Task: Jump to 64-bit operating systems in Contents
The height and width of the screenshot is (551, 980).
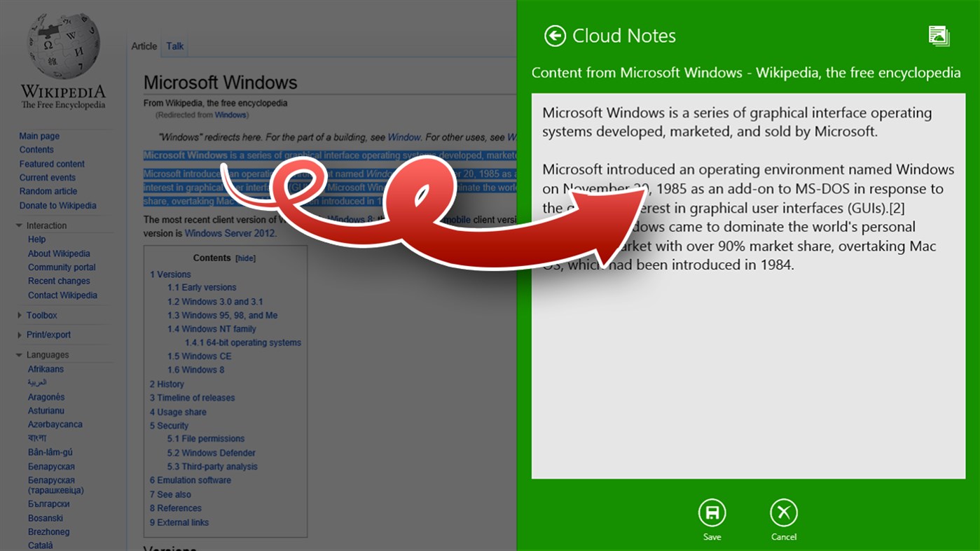Action: (x=243, y=342)
